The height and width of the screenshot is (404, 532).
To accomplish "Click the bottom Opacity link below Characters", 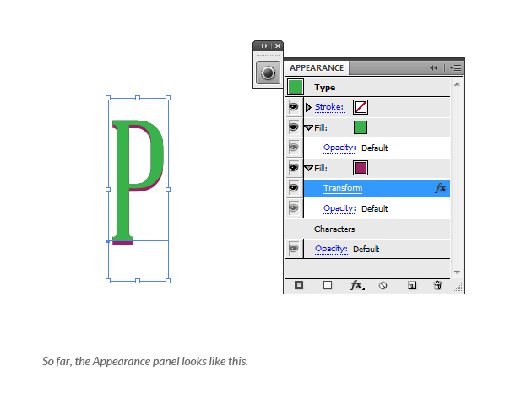I will pos(331,249).
